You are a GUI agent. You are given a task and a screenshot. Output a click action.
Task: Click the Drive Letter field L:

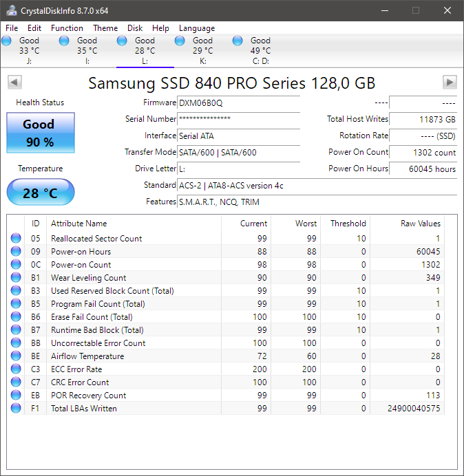tap(238, 169)
